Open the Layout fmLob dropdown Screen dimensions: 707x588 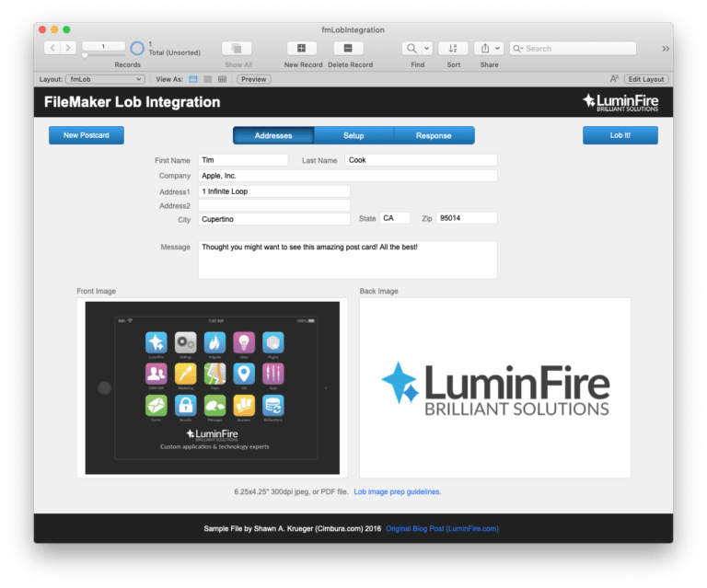click(x=104, y=79)
